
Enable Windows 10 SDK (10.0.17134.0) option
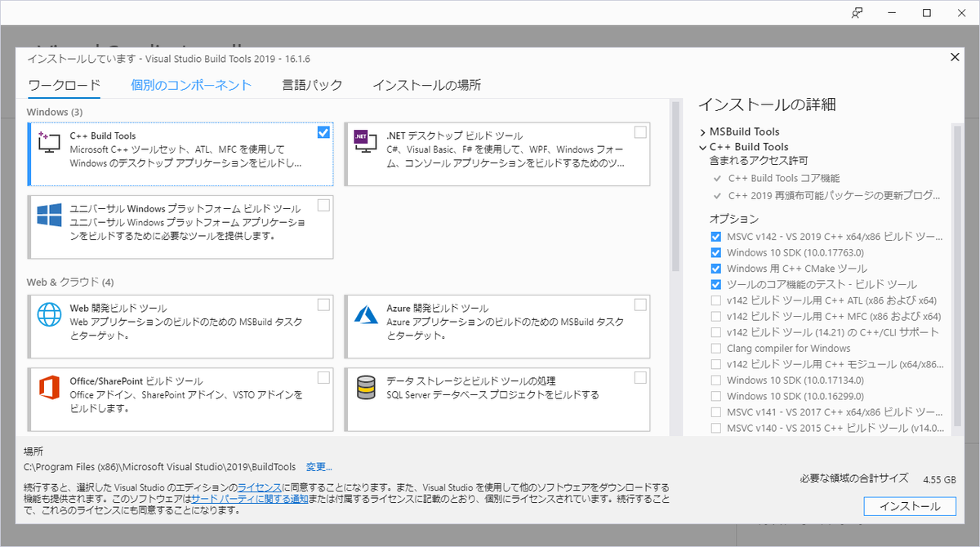pos(716,380)
